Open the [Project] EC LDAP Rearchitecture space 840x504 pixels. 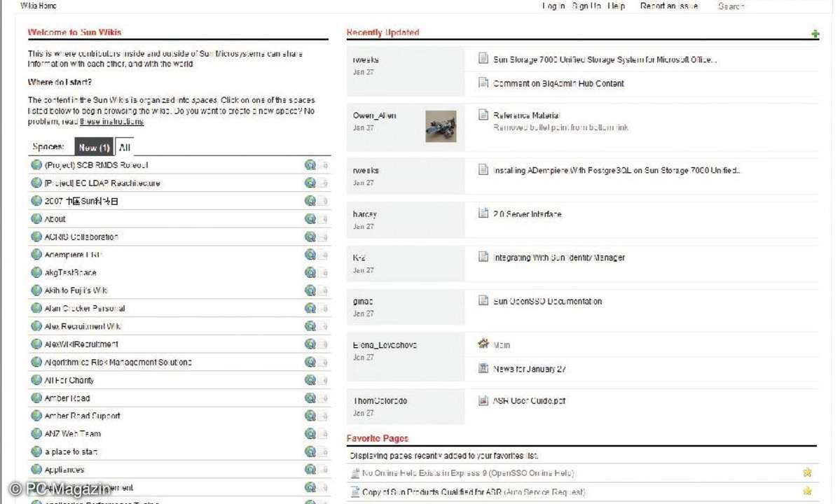pyautogui.click(x=102, y=183)
